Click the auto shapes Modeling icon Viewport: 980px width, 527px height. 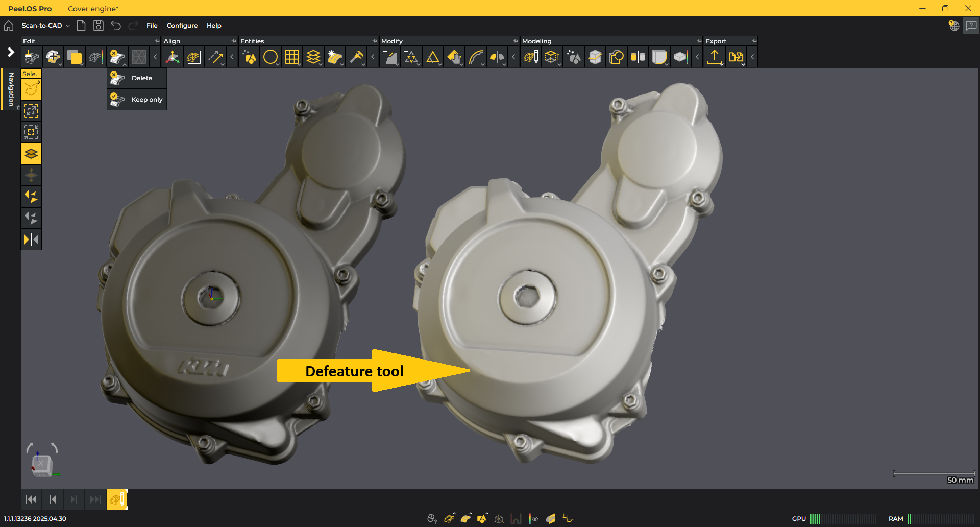574,57
